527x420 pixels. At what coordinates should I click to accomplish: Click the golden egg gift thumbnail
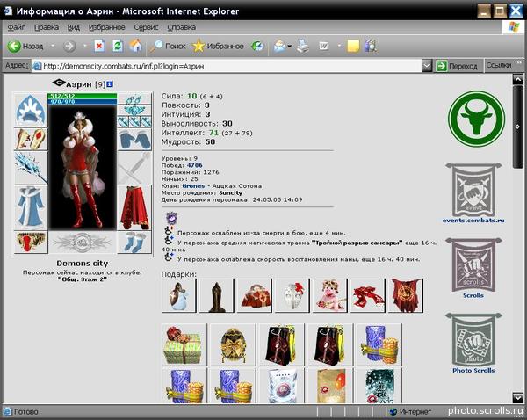pos(233,344)
